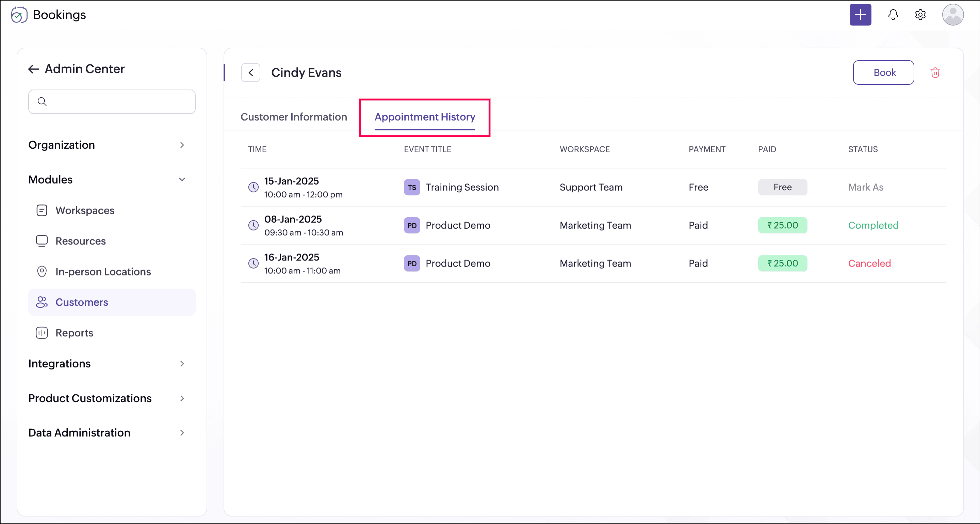Click the Cindy Evans customer name
Screen dimensions: 980x524
coord(306,72)
